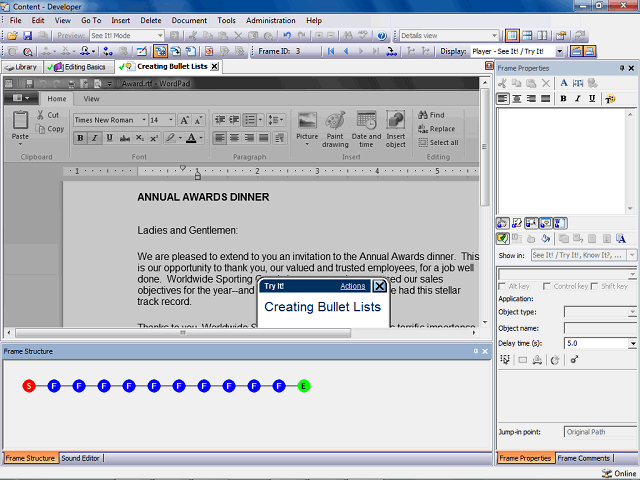Pin the Frame Properties panel
The width and height of the screenshot is (640, 480).
click(622, 68)
